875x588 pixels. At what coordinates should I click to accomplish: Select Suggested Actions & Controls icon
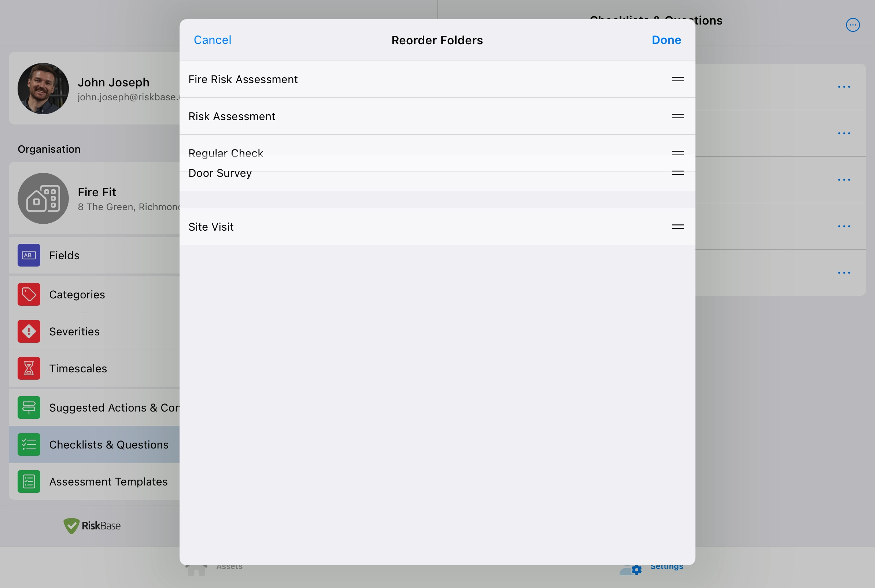click(29, 407)
